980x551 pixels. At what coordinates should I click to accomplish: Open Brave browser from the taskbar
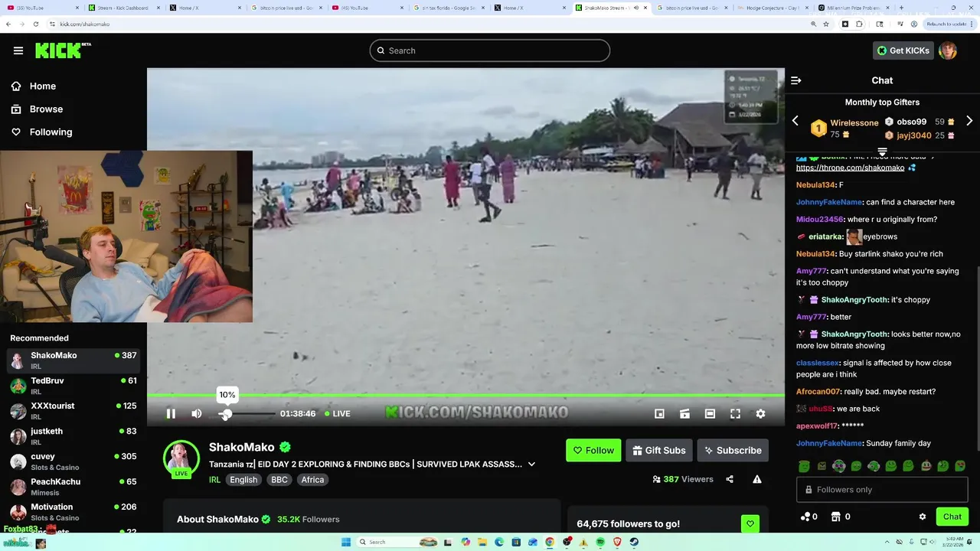click(617, 542)
